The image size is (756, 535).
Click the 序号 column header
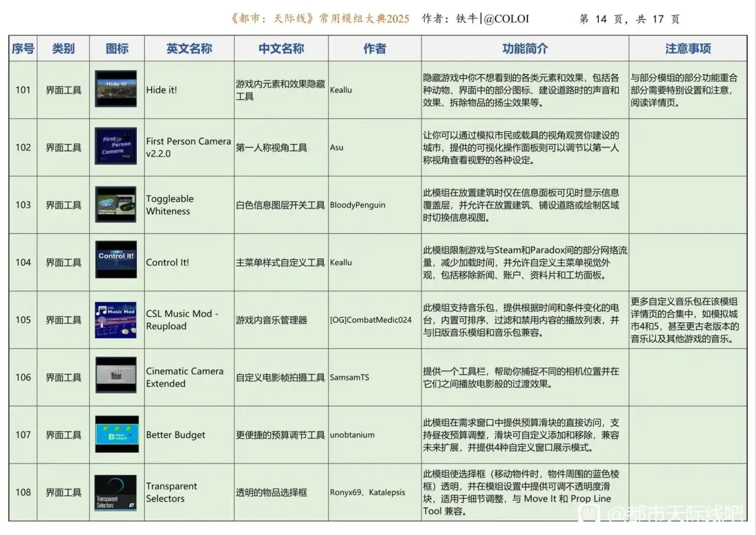tap(23, 49)
